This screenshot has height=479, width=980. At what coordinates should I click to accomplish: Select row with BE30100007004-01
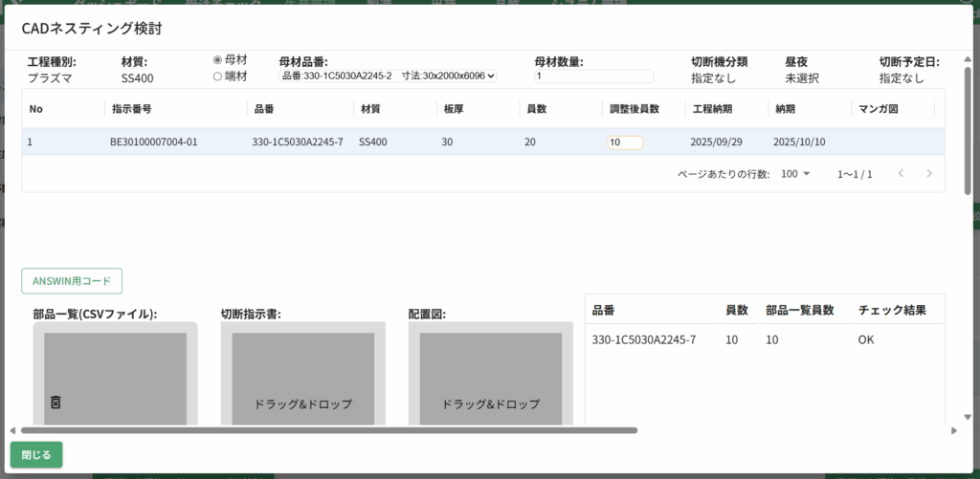coord(154,142)
